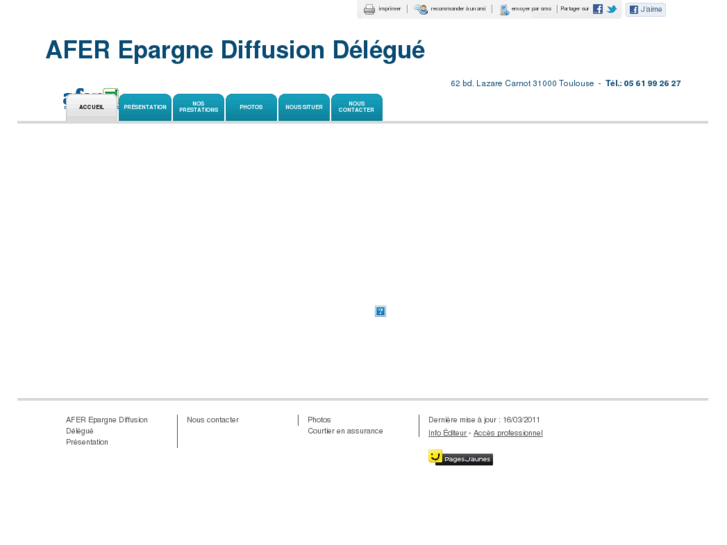Open 'recommander à un ami' link
Viewport: 727px width, 545px height.
pyautogui.click(x=458, y=9)
